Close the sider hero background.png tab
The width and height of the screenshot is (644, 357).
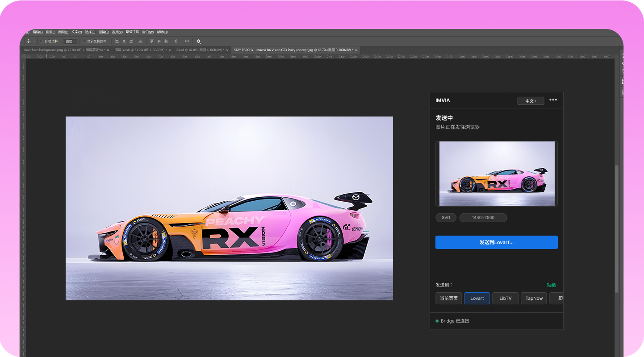click(x=108, y=50)
